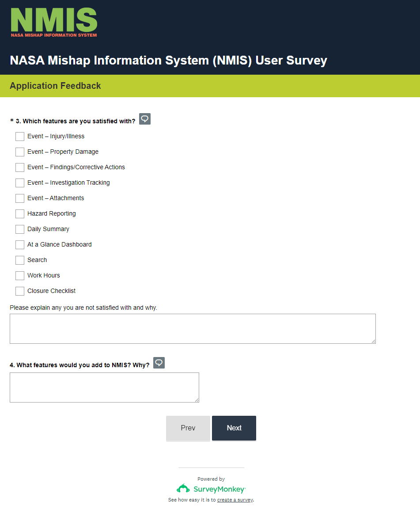Open the create a survey link
This screenshot has height=532, width=420.
(x=235, y=500)
